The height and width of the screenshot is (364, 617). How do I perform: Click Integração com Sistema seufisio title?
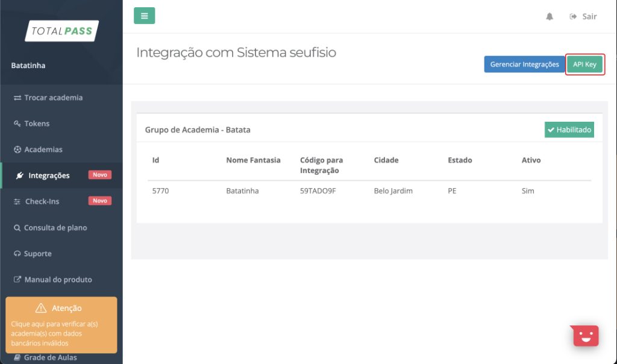coord(236,52)
